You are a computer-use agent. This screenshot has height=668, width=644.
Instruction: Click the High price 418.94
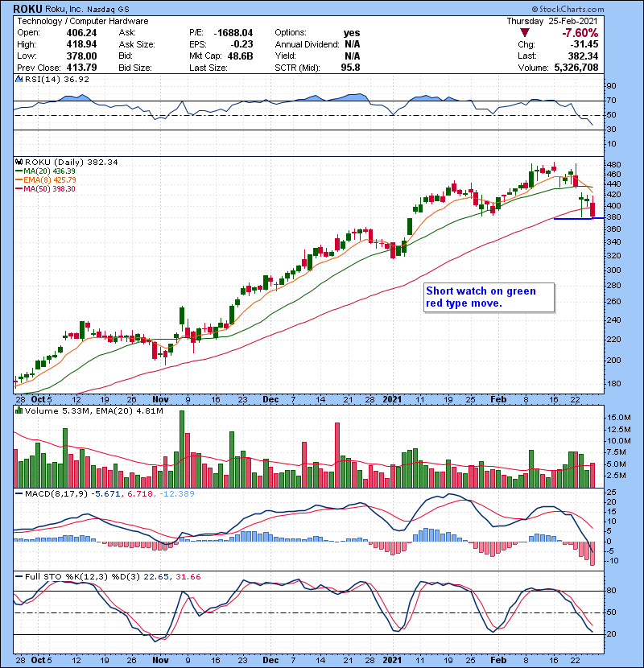(81, 44)
